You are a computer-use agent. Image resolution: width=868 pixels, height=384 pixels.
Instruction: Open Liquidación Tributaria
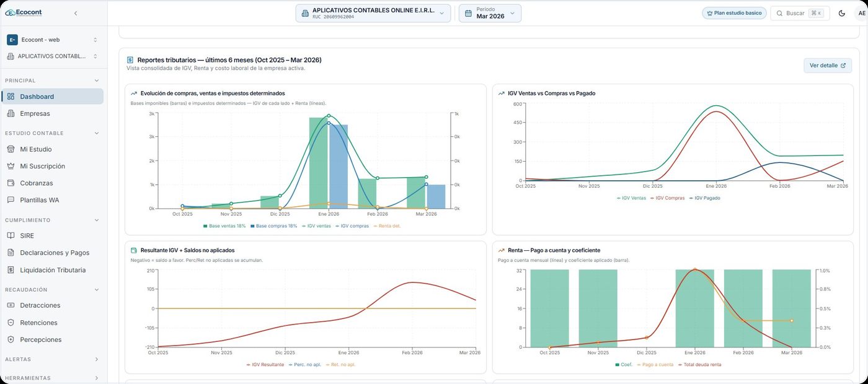pos(53,270)
